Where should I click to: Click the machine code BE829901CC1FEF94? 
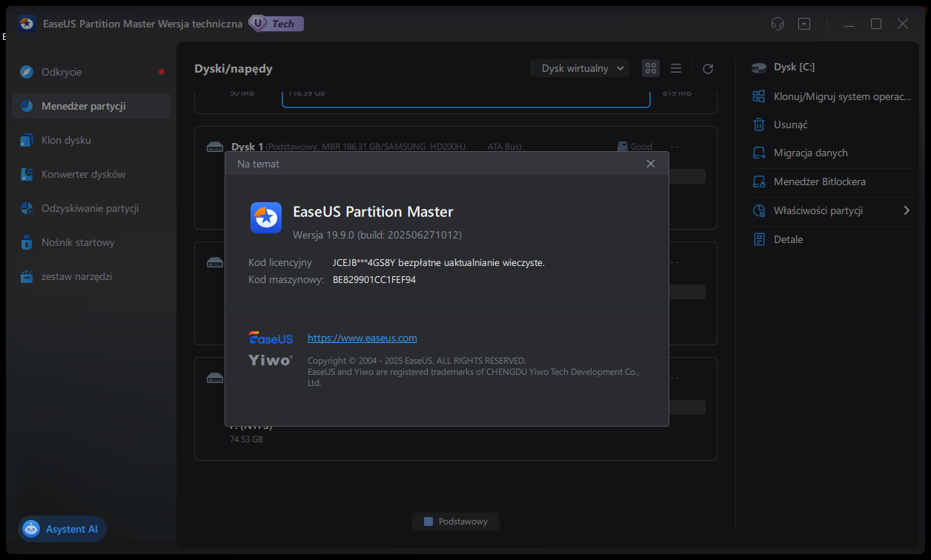point(374,280)
